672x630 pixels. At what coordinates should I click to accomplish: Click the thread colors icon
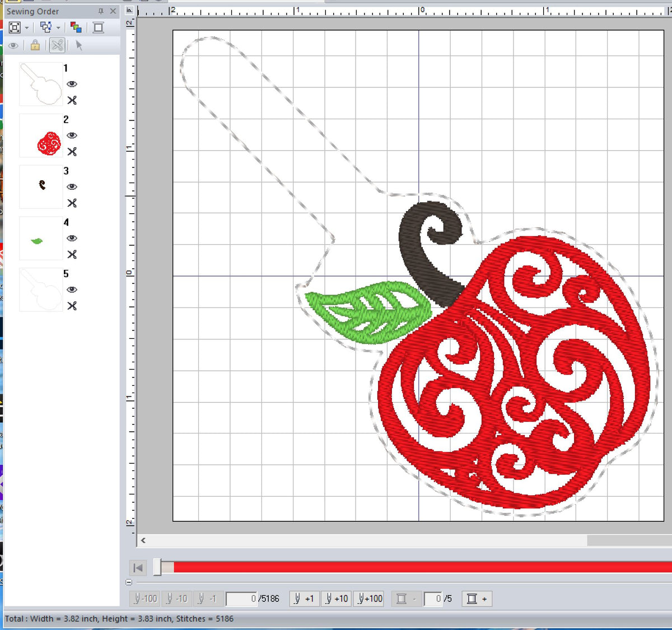point(76,27)
